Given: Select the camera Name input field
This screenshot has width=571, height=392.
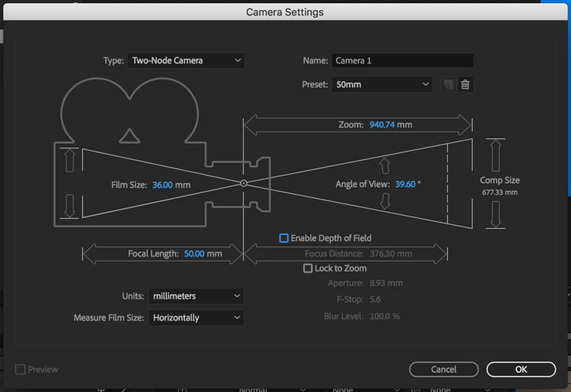Looking at the screenshot, I should coord(402,60).
